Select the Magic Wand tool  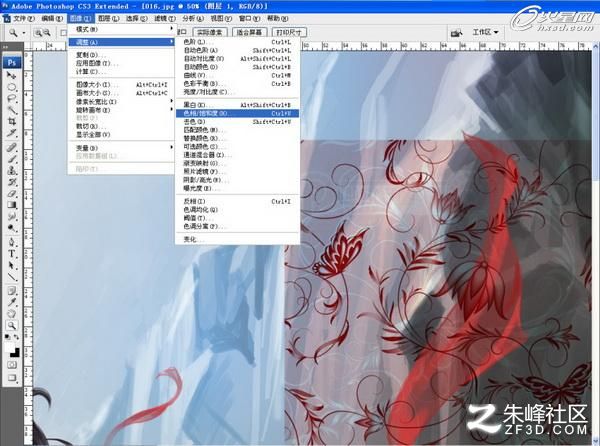pos(11,110)
